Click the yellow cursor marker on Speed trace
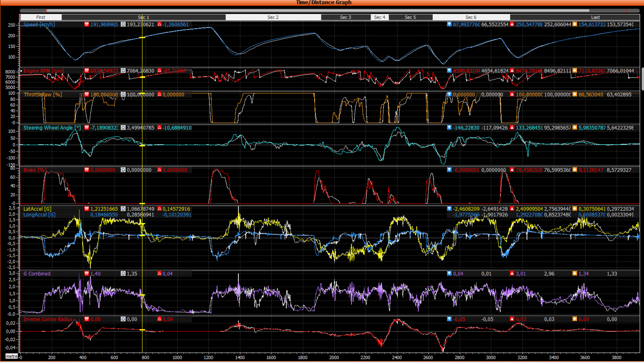Image resolution: width=644 pixels, height=363 pixels. [x=142, y=38]
